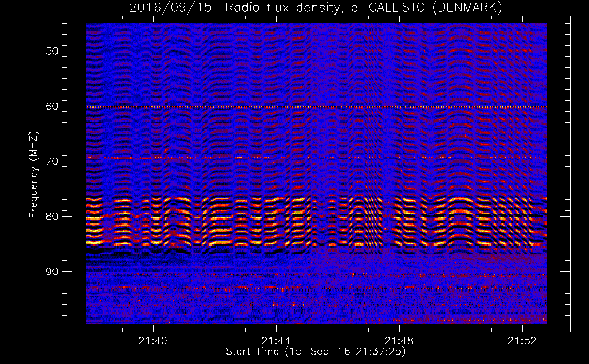Click the '21:52' time tick label
The width and height of the screenshot is (589, 364).
pos(522,341)
